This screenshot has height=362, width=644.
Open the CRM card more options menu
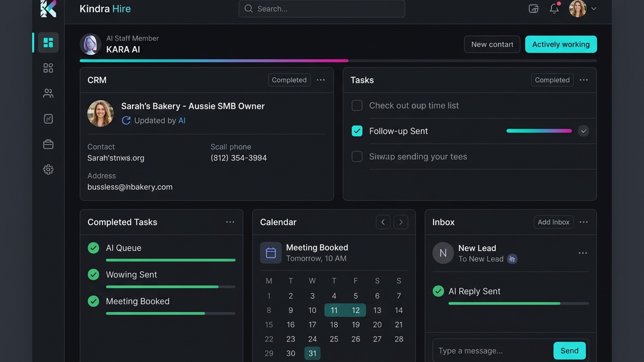click(x=321, y=80)
